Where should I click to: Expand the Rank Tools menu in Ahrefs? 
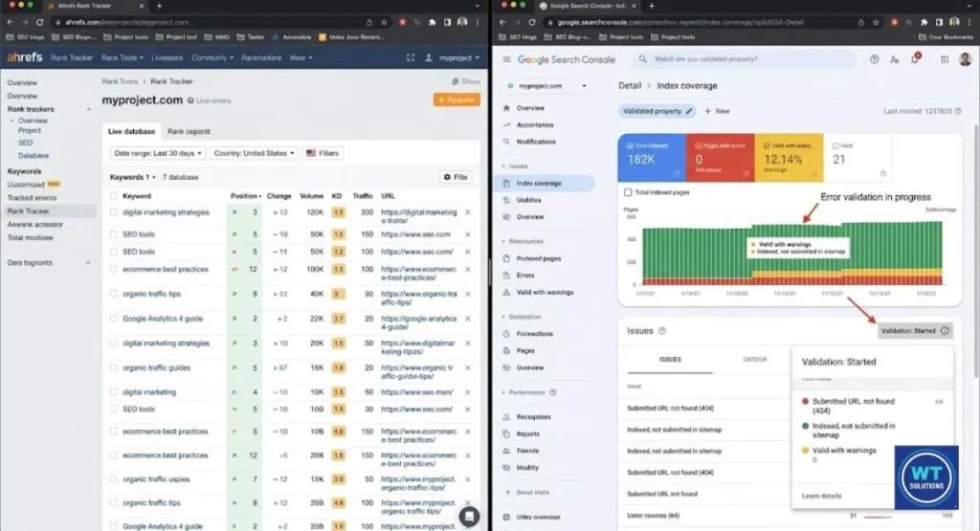click(x=122, y=57)
